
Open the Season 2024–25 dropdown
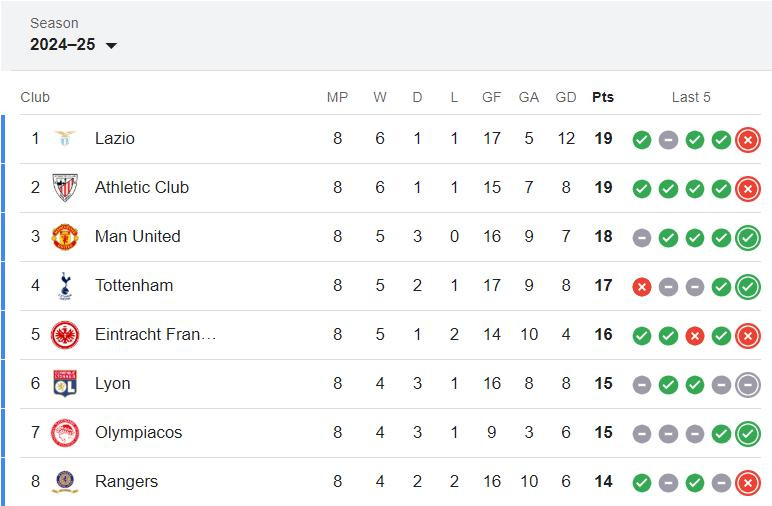coord(73,44)
